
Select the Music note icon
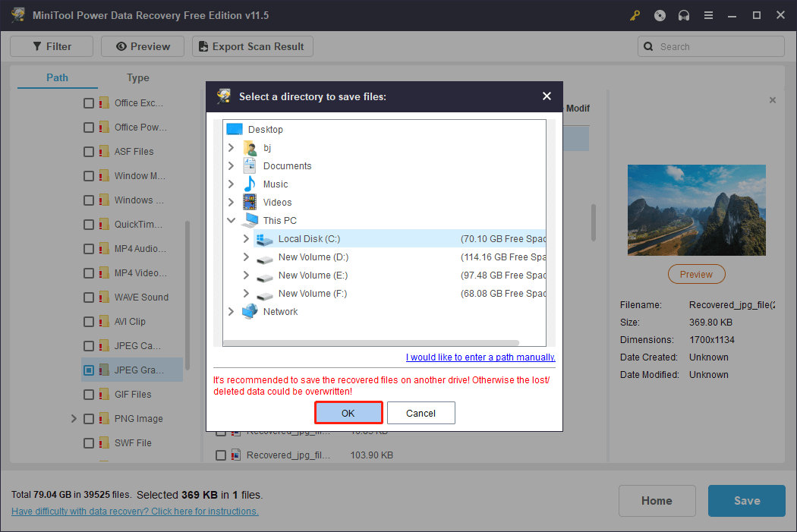coord(250,184)
